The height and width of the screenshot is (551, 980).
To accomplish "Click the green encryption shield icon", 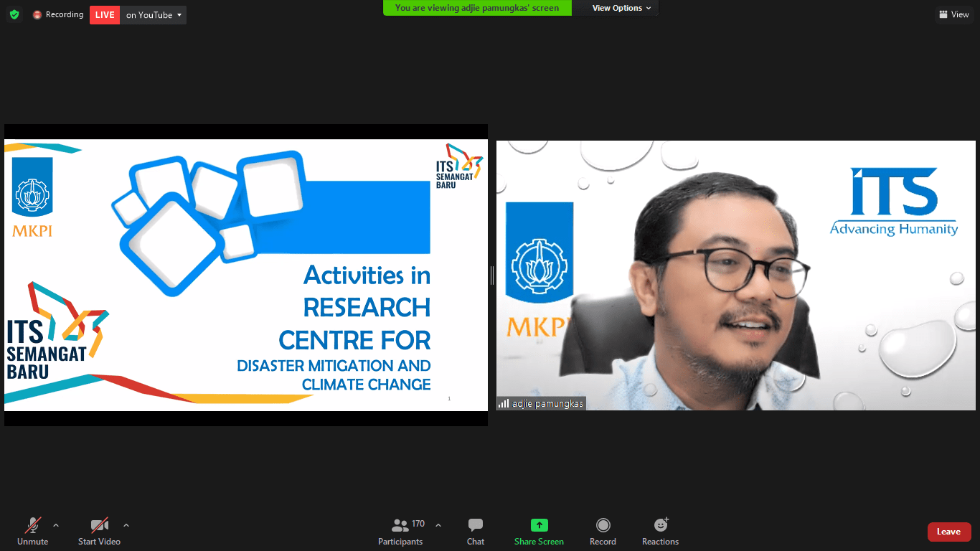I will click(14, 15).
